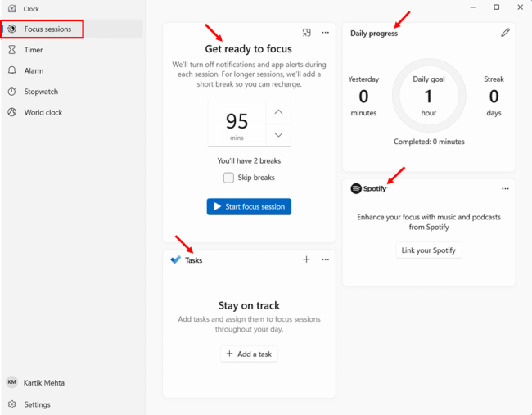This screenshot has width=532, height=415.
Task: Open the Focus sessions page
Action: click(72, 29)
